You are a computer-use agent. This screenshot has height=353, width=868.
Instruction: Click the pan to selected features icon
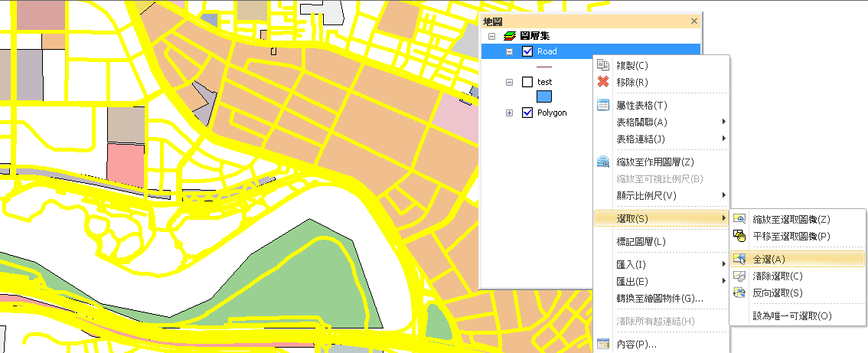pos(739,236)
